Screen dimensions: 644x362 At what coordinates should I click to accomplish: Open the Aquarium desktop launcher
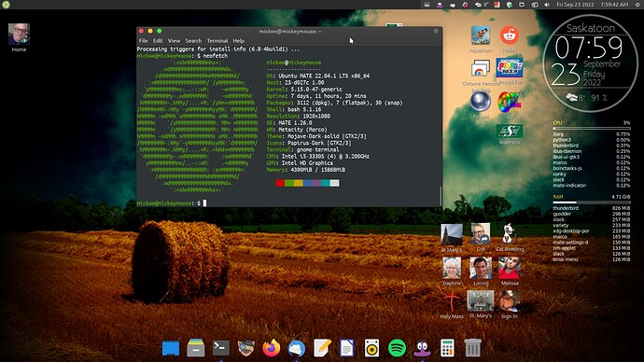(x=481, y=36)
